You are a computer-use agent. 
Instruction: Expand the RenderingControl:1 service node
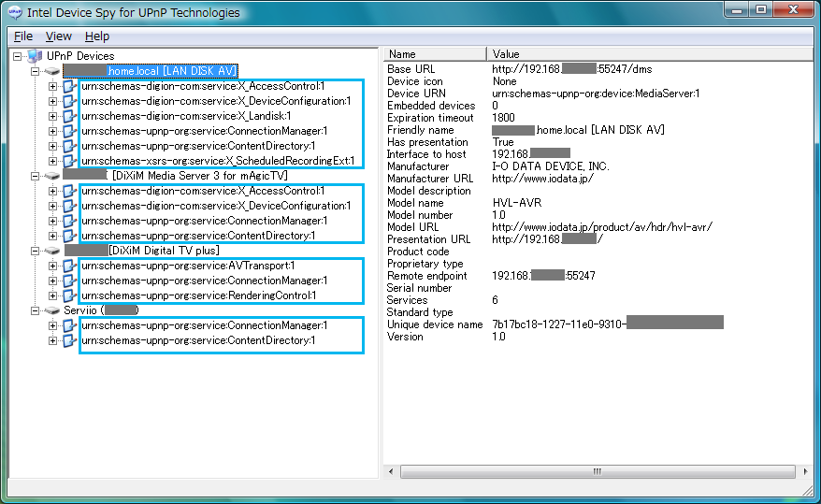(x=53, y=295)
